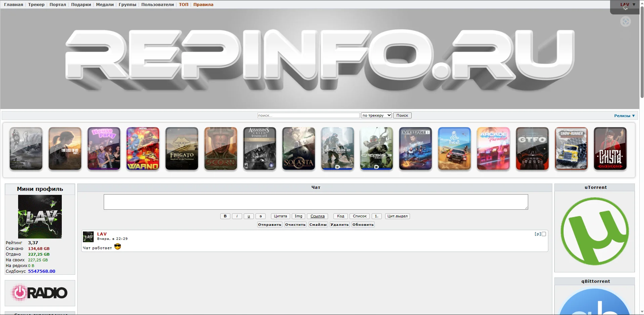Apply bold with the B button
644x315 pixels.
pos(225,216)
